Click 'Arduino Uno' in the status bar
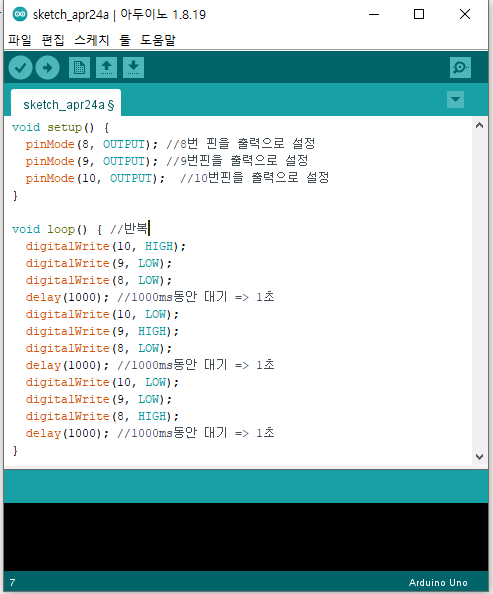Viewport: 493px width, 594px height. [438, 583]
